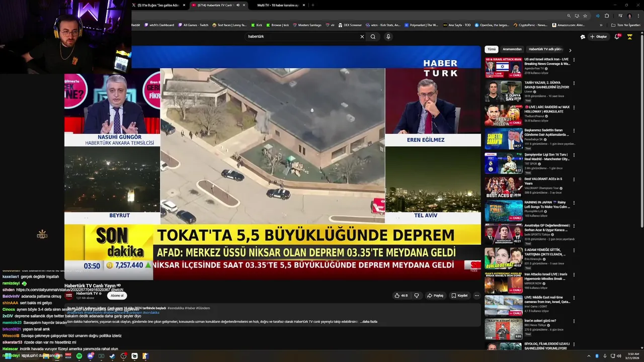
Task: Select the Tümü filter chip
Action: 491,49
